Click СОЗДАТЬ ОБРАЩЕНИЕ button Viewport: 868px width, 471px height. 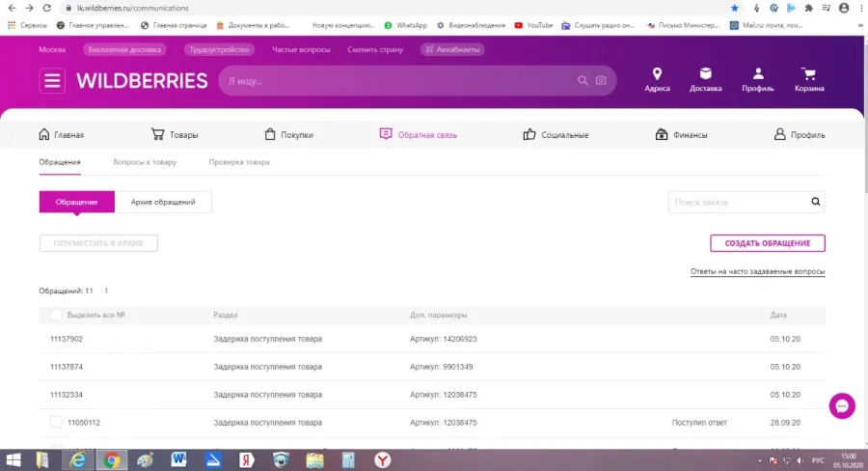coord(768,243)
